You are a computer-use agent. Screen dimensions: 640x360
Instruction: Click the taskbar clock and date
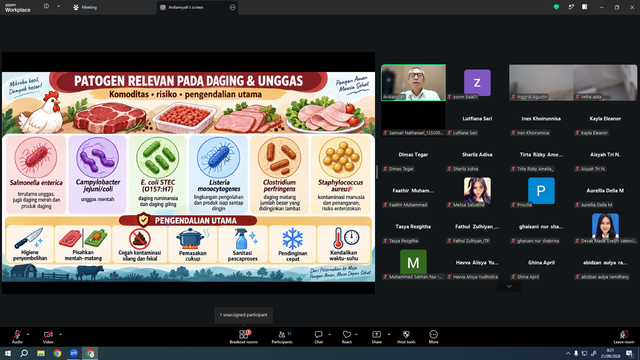pyautogui.click(x=611, y=353)
